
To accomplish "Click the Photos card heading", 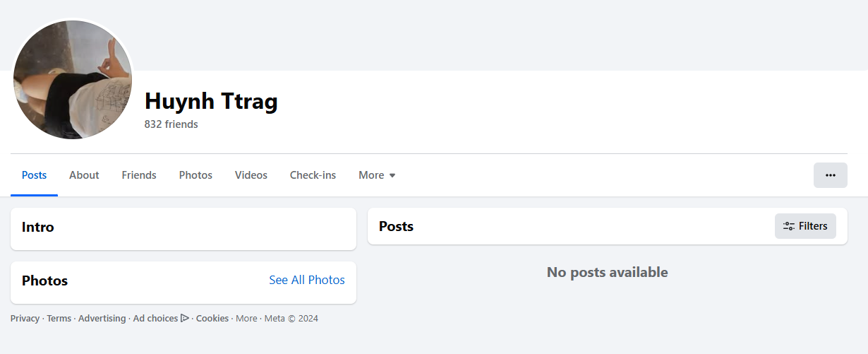I will (44, 281).
